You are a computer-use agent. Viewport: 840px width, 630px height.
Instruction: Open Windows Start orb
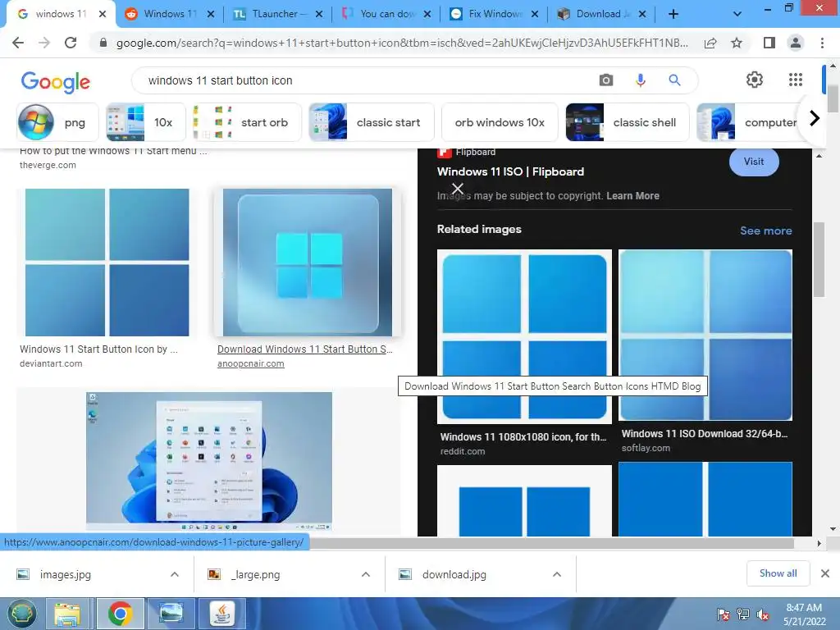(21, 614)
